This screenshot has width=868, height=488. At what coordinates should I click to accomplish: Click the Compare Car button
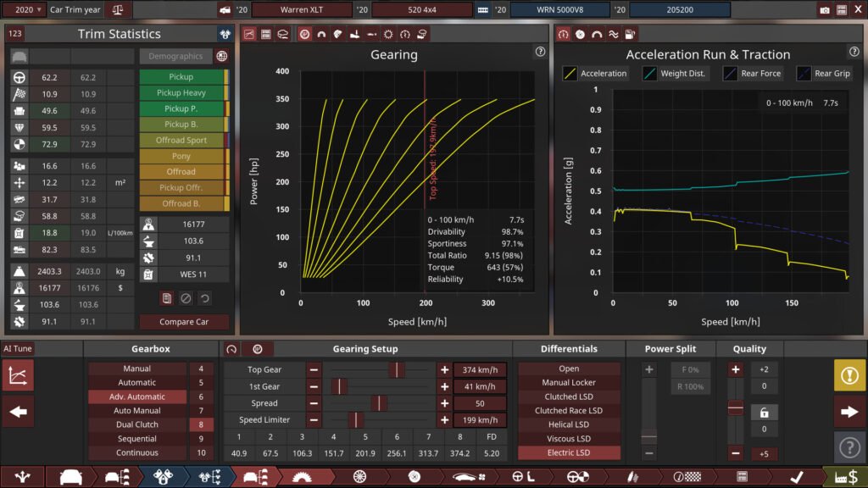[184, 322]
